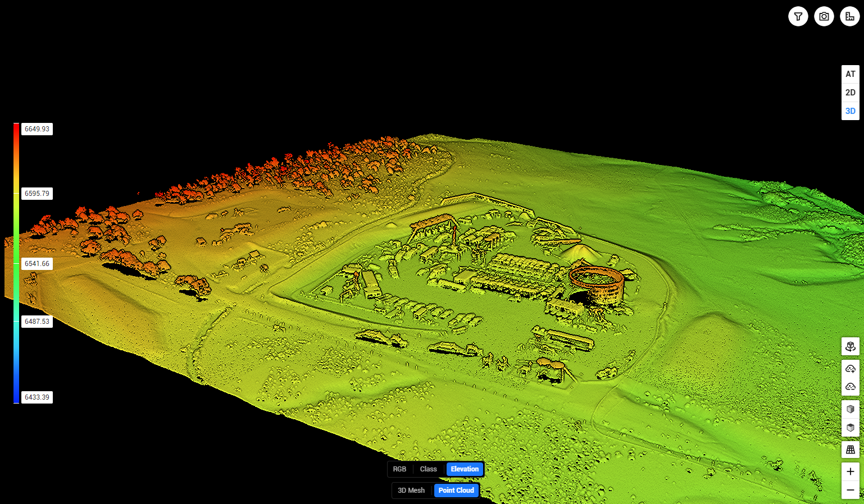This screenshot has width=864, height=504.
Task: Click the elevation color gradient bar
Action: [x=16, y=263]
